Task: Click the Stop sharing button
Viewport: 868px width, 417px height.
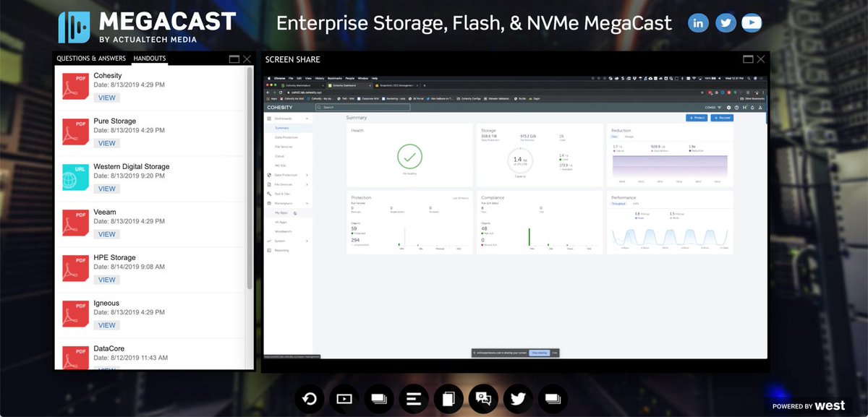Action: pos(540,353)
